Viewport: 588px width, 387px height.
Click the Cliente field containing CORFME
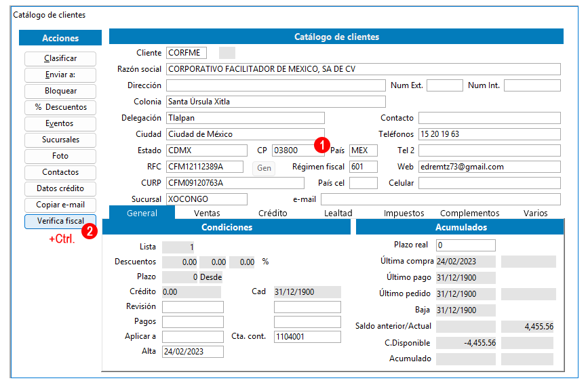[187, 53]
